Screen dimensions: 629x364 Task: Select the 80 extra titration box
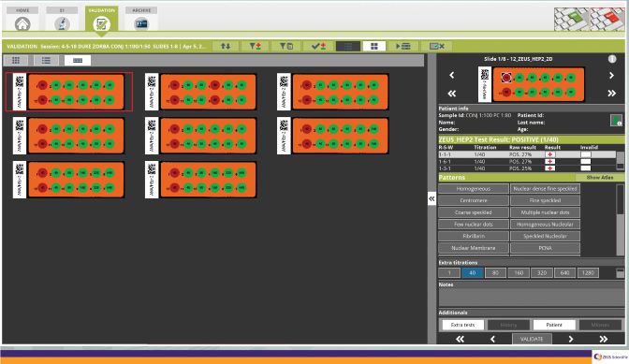tap(495, 273)
